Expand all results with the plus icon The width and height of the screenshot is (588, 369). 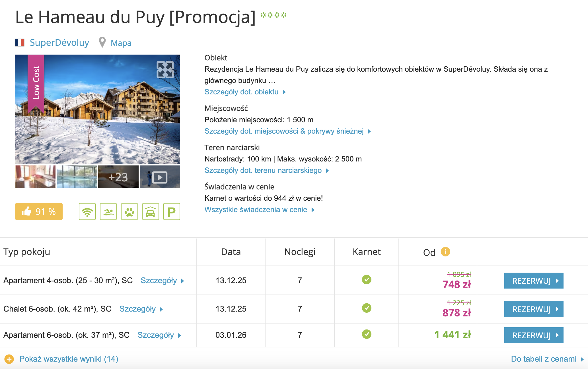coord(9,359)
